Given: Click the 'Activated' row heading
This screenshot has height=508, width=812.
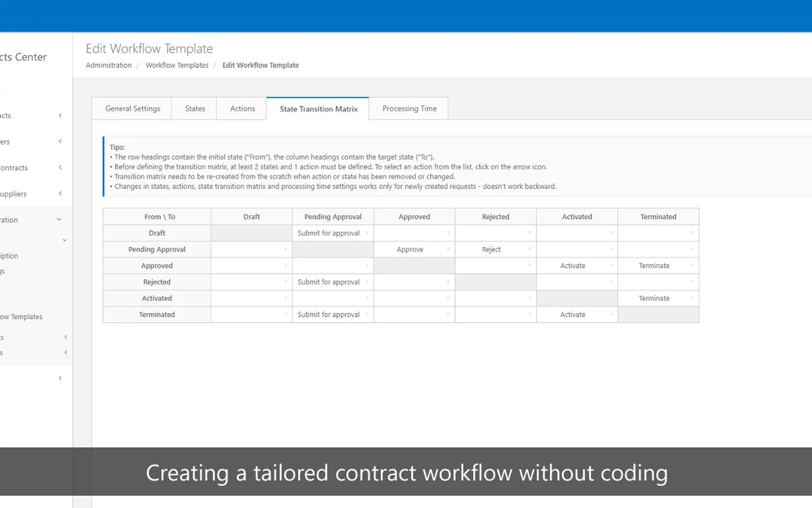Looking at the screenshot, I should [x=157, y=298].
